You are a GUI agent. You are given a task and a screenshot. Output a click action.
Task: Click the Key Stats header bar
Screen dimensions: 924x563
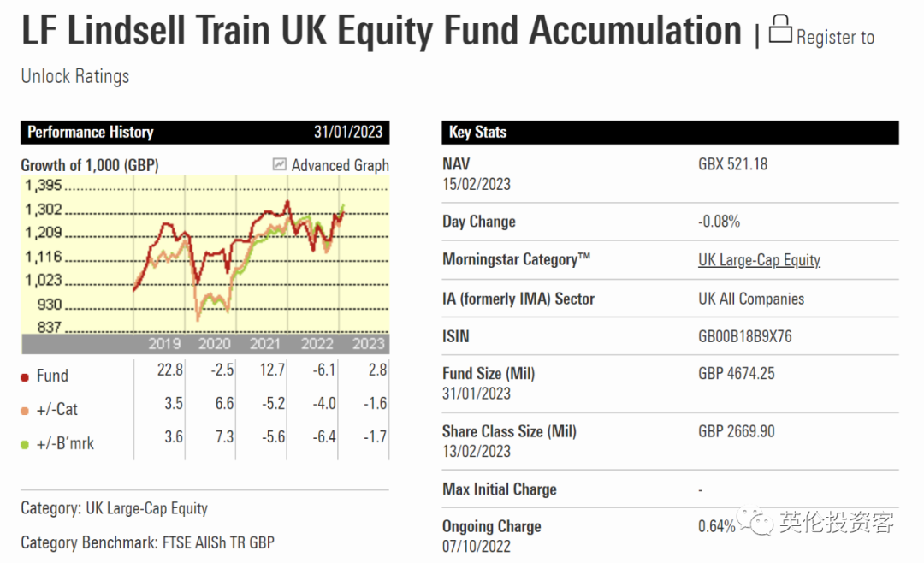(x=670, y=132)
